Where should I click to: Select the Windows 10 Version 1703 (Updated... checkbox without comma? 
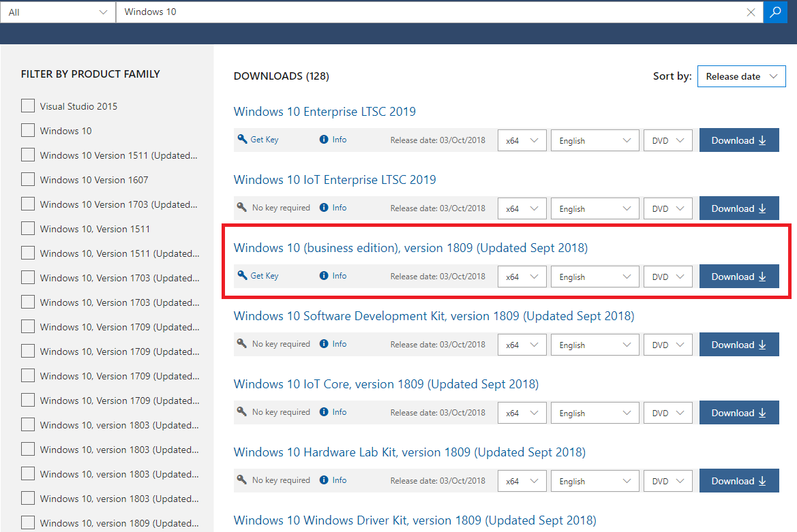tap(28, 204)
